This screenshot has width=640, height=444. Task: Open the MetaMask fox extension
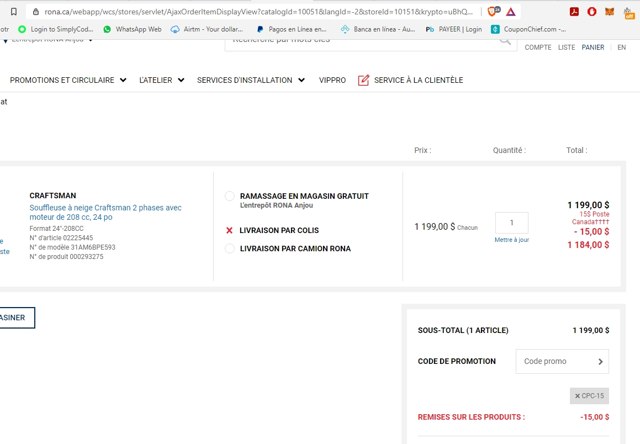click(610, 12)
